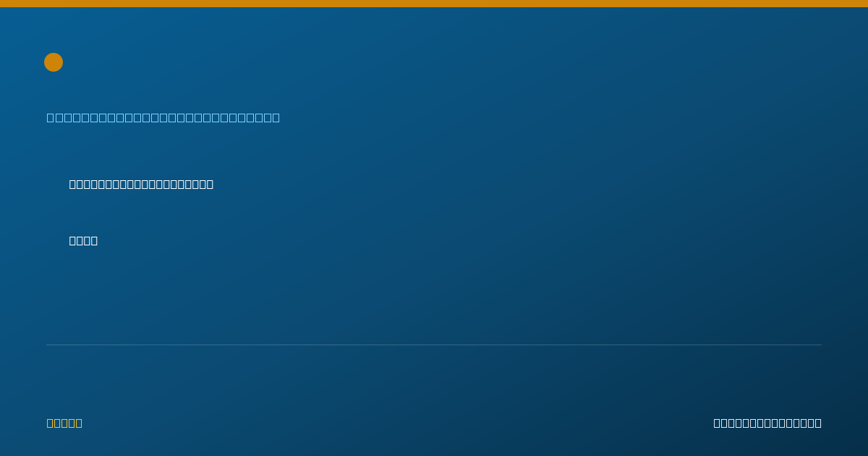Click the orange circle icon
Viewport: 868px width, 456px height.
(x=54, y=62)
